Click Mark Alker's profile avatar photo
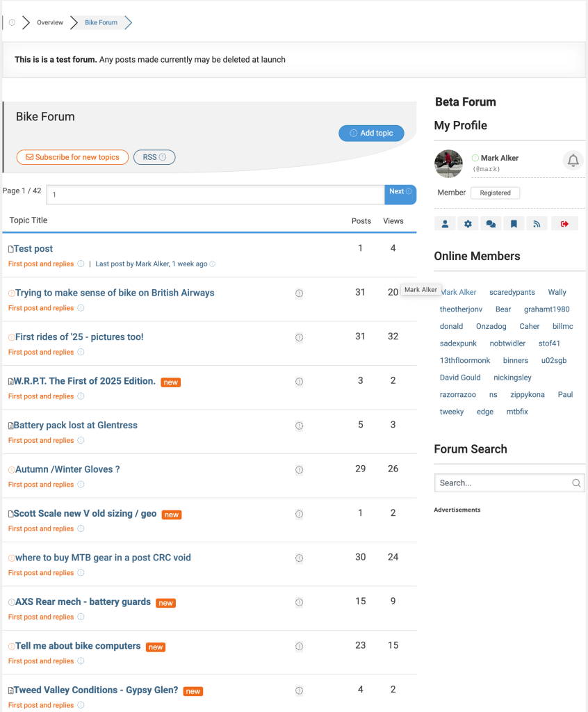The image size is (588, 712). [448, 163]
